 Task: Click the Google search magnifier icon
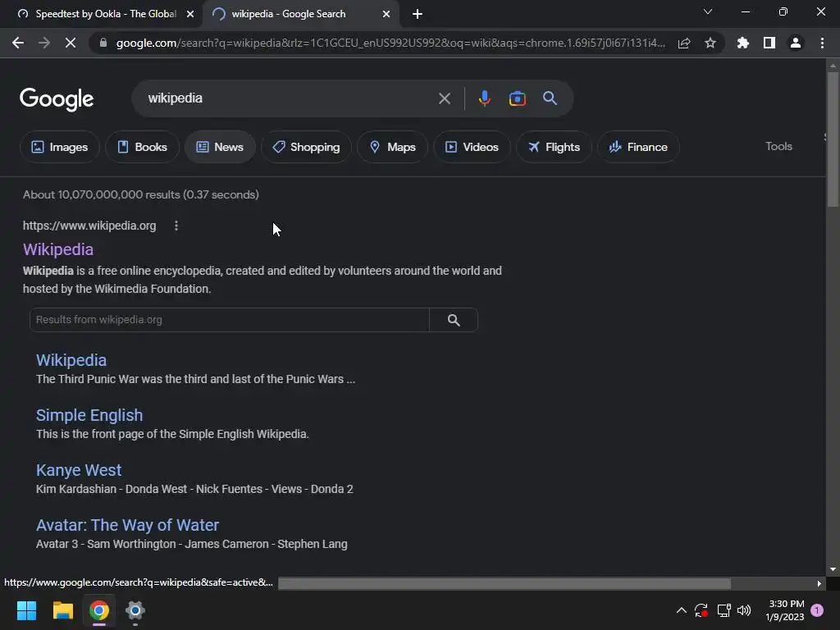pyautogui.click(x=550, y=98)
